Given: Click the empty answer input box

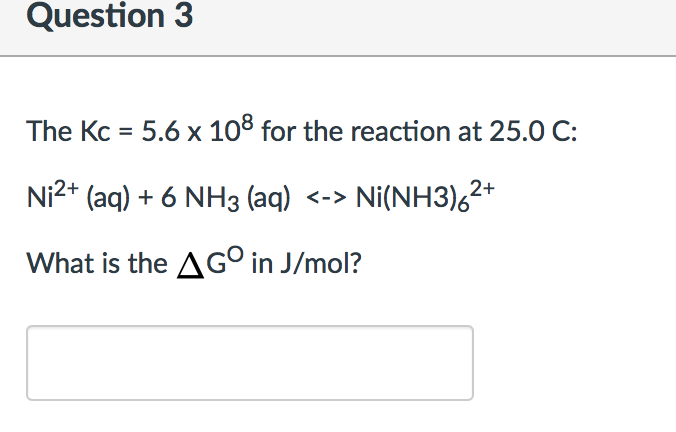Looking at the screenshot, I should pyautogui.click(x=249, y=362).
